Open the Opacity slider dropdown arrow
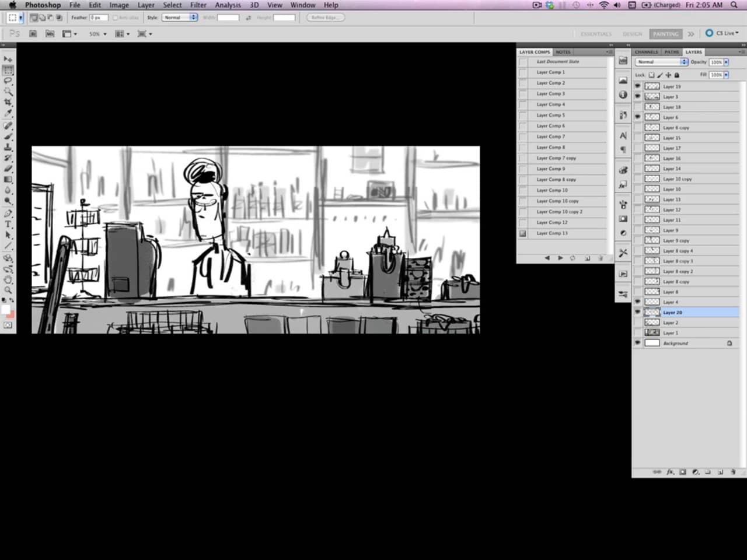Viewport: 747px width, 560px height. pyautogui.click(x=726, y=62)
